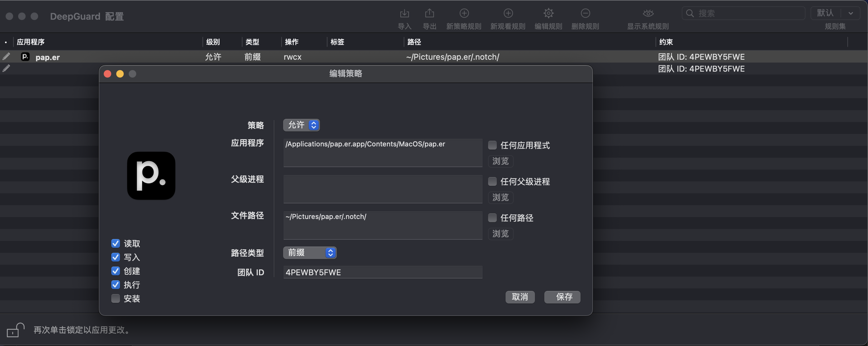
Task: Uncheck the Read (读取) checkbox
Action: 116,243
